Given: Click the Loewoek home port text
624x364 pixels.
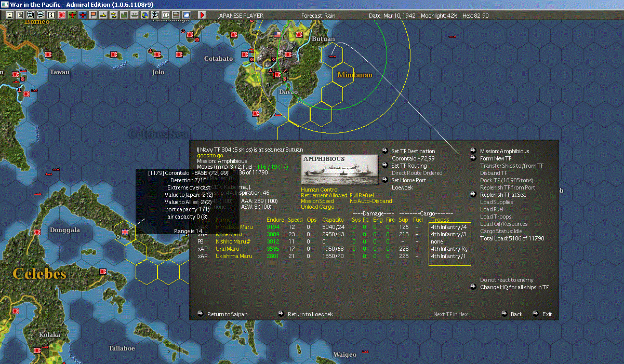Looking at the screenshot, I should click(x=403, y=187).
